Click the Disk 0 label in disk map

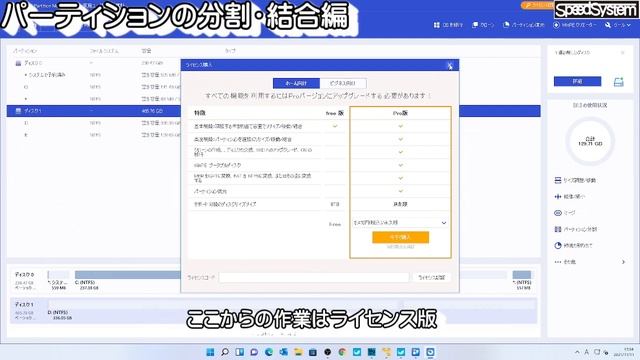coord(24,275)
